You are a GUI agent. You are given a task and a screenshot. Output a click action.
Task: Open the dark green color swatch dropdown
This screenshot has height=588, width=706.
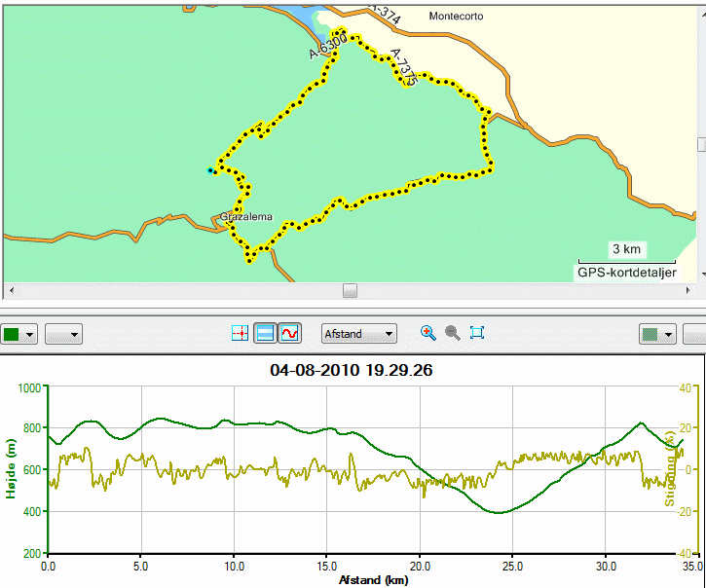(x=18, y=335)
